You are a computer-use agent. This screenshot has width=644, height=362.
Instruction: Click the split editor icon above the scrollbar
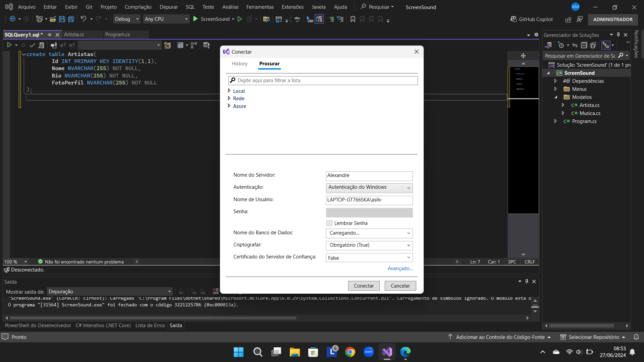tap(523, 56)
